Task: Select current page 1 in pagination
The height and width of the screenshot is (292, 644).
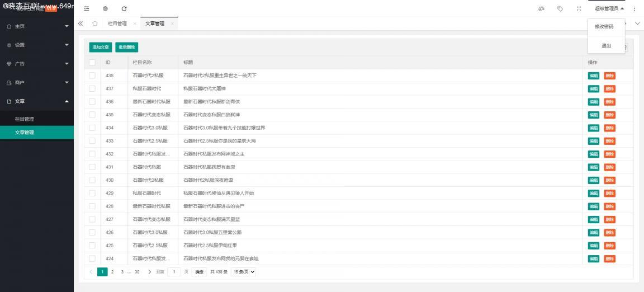Action: pos(102,272)
